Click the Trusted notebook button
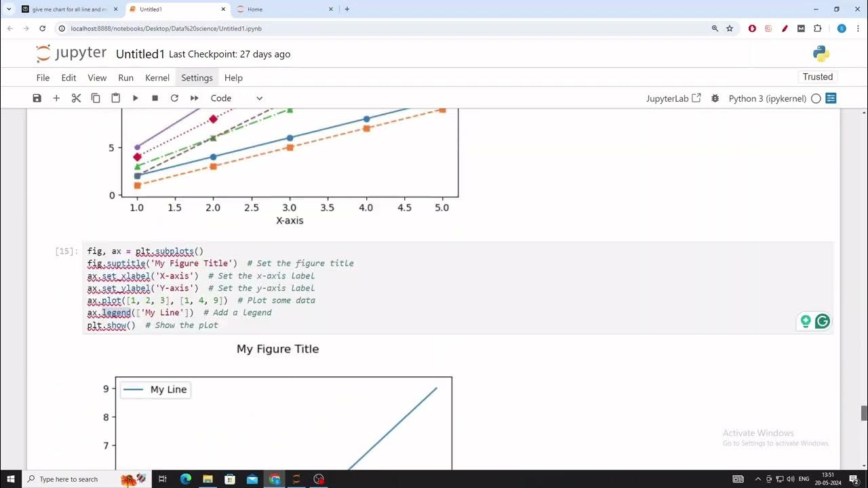868x488 pixels. click(x=818, y=77)
